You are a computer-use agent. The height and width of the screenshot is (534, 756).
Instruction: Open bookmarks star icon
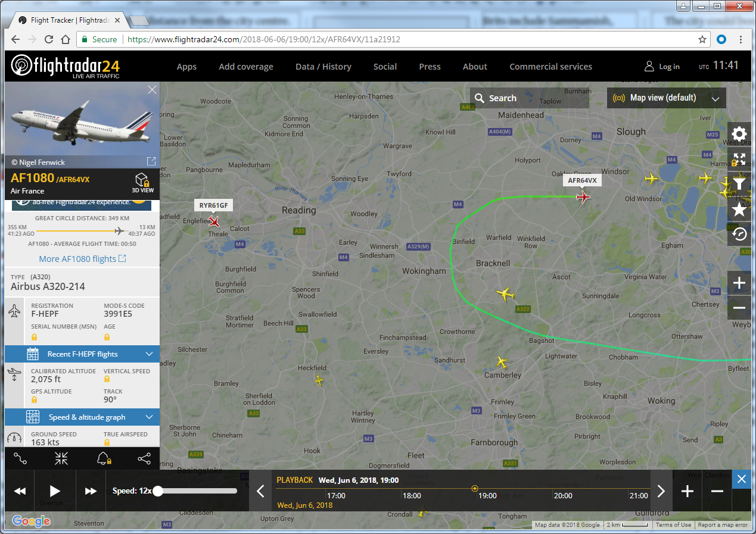coord(739,209)
